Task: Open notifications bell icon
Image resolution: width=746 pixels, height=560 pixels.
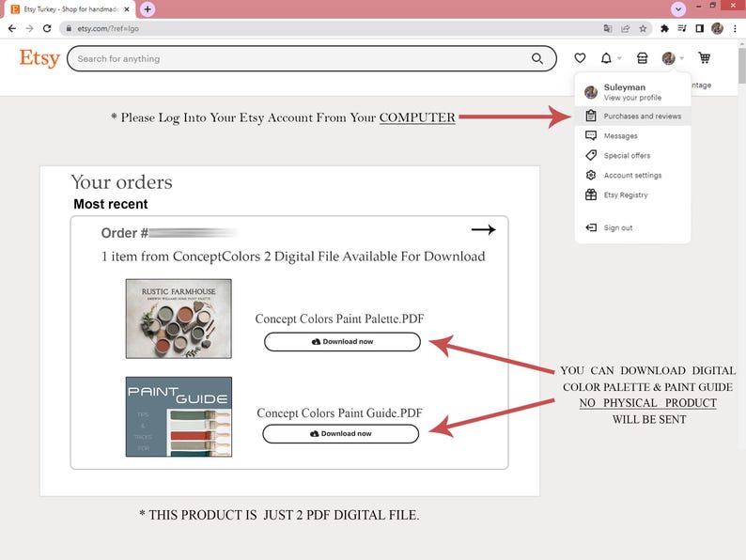Action: point(606,58)
